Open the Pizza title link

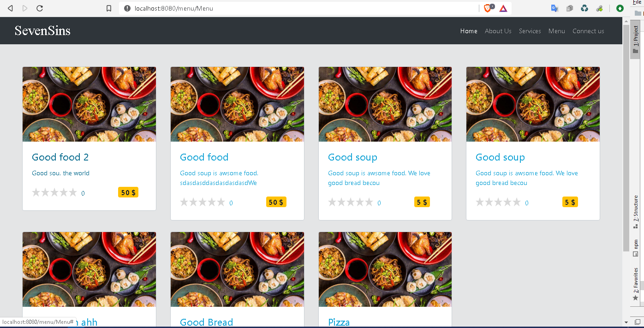point(339,322)
